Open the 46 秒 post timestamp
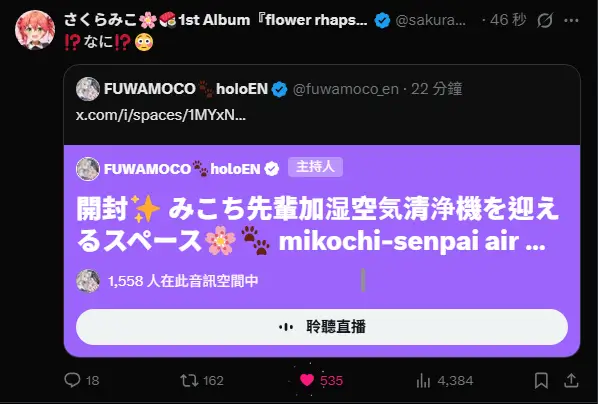 pos(508,20)
